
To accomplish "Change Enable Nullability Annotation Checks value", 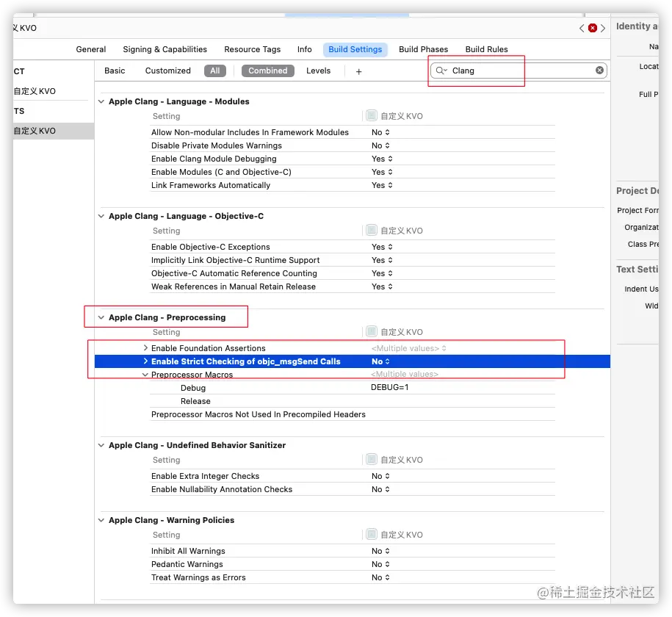I will point(380,489).
